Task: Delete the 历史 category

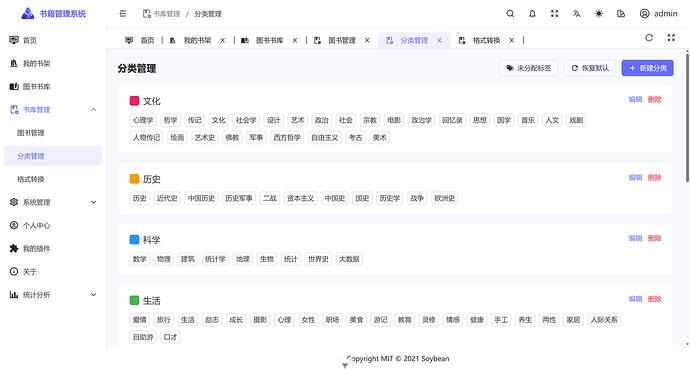Action: [654, 178]
